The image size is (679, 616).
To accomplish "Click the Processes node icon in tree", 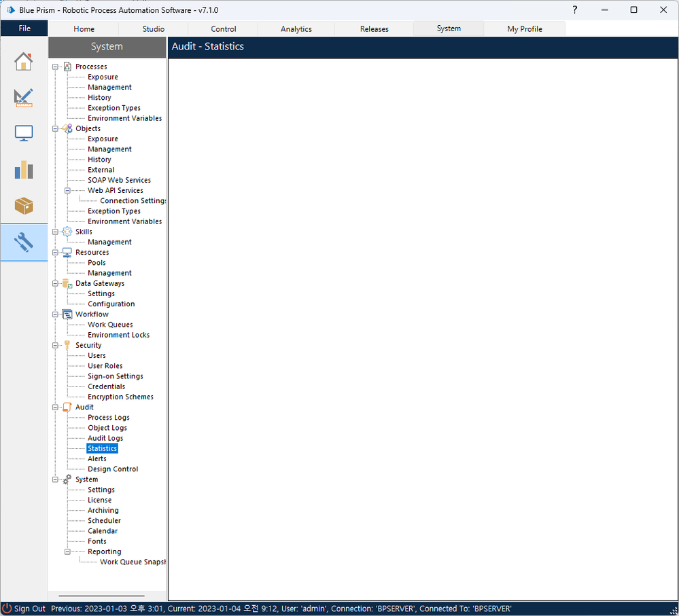I will pos(67,67).
